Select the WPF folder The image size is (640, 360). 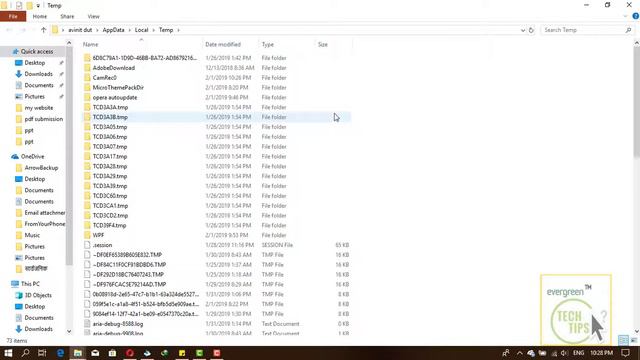(98, 235)
